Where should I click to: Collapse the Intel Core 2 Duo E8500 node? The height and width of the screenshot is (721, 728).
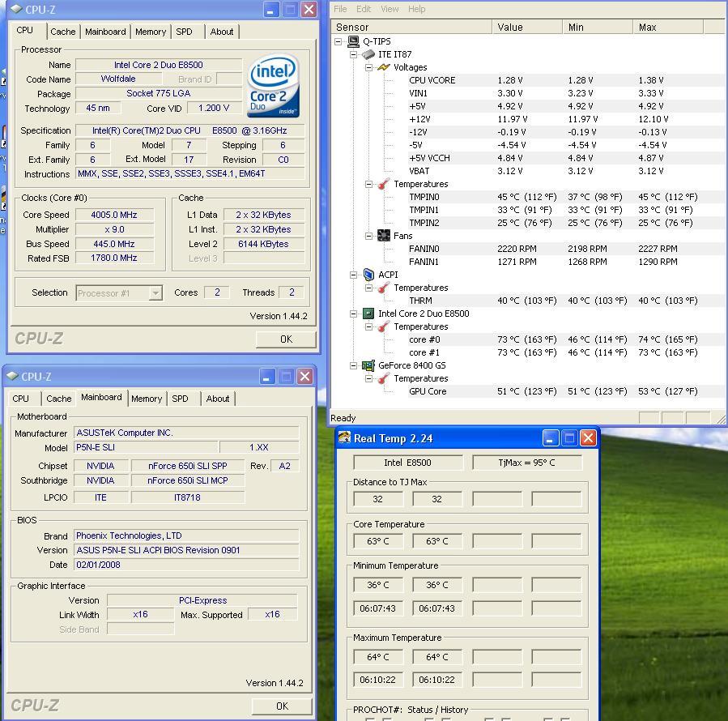point(353,314)
